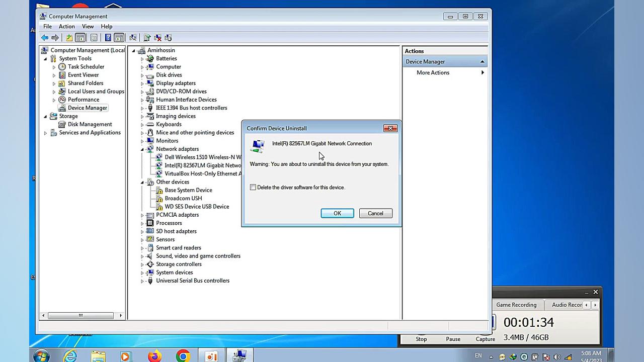Click Capture in the recorder
Image resolution: width=644 pixels, height=362 pixels.
(x=486, y=339)
